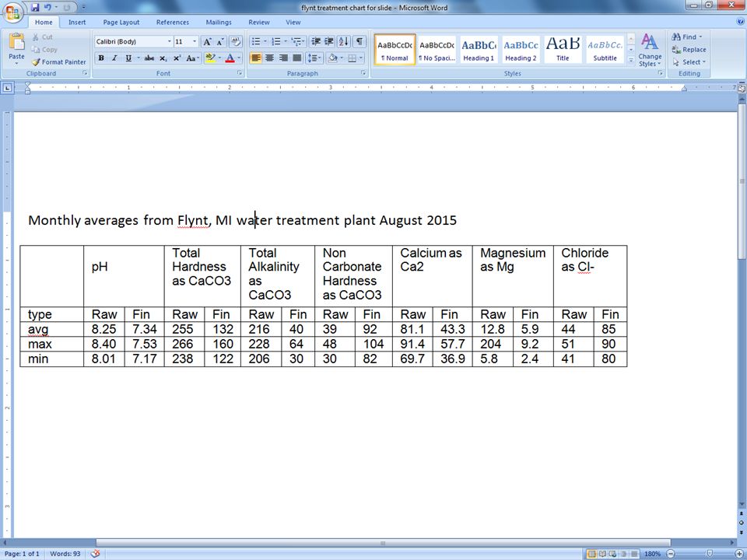The width and height of the screenshot is (747, 560).
Task: Pick text highlight color
Action: [210, 58]
